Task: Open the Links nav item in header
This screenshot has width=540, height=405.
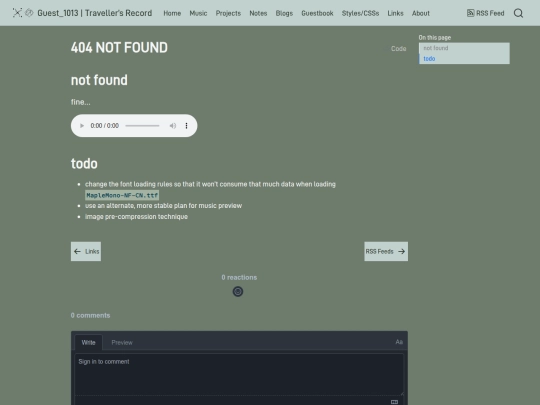Action: click(395, 13)
